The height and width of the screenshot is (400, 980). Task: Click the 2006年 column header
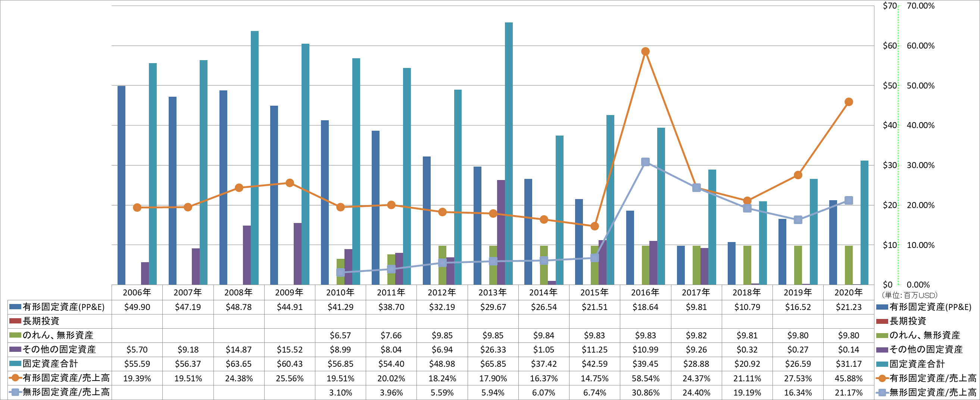coord(137,292)
